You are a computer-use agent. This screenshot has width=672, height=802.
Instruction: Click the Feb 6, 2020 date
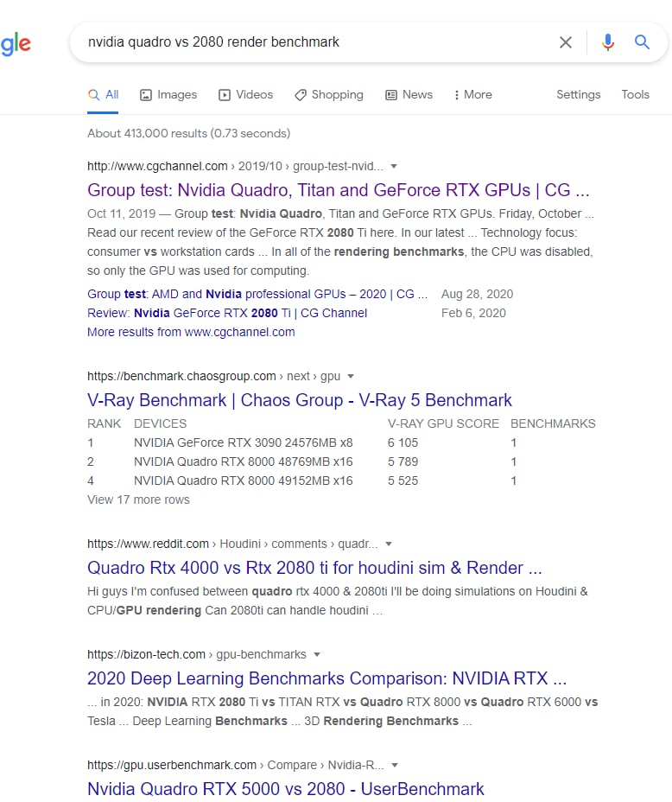473,313
